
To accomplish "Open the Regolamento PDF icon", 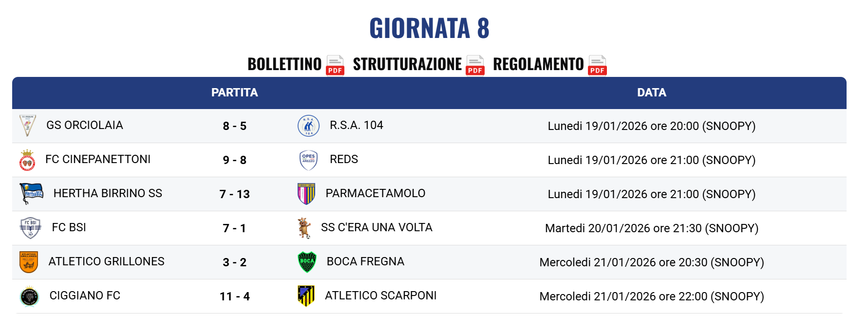I will click(x=597, y=65).
